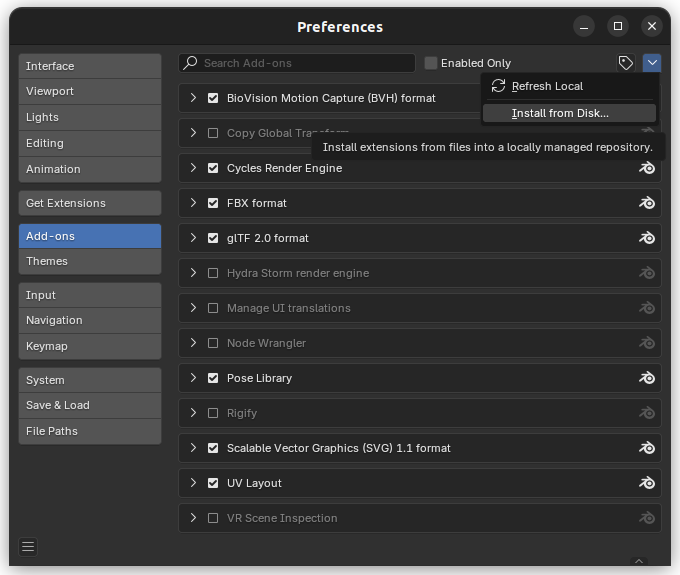Click the add-on tags filter icon

click(625, 63)
